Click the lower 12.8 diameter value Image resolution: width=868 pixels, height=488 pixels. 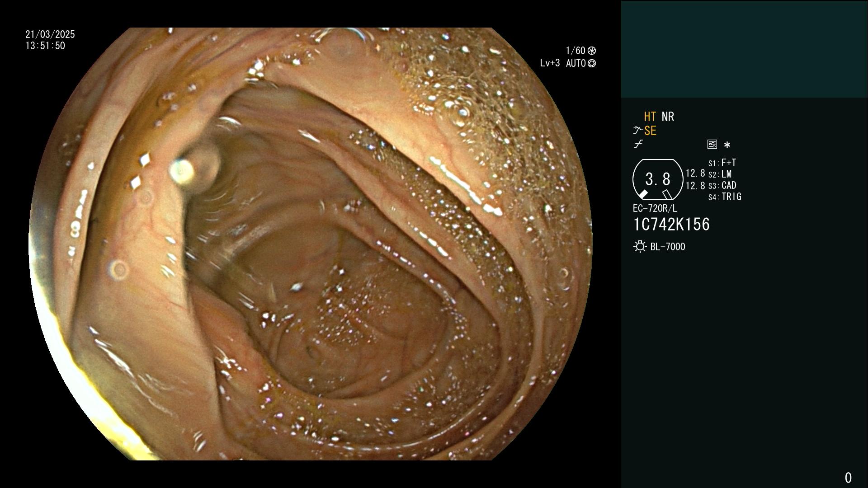click(695, 186)
